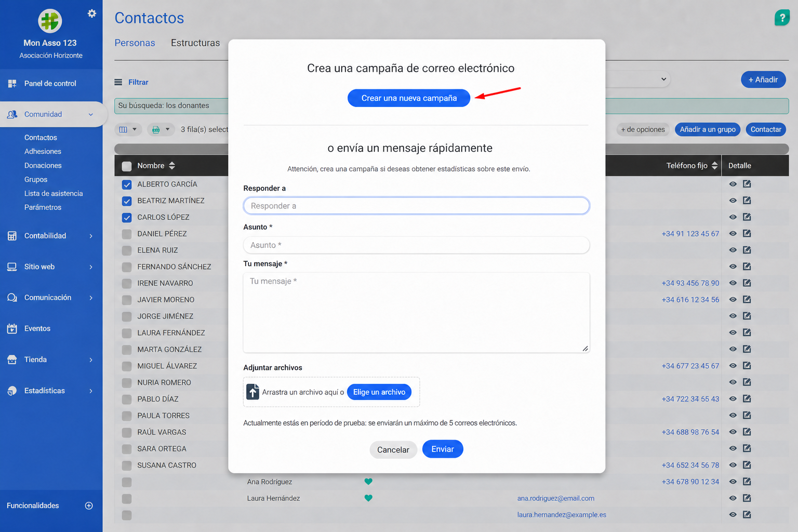Click the Cancelar button
Screen dimensions: 798x532
tap(393, 450)
